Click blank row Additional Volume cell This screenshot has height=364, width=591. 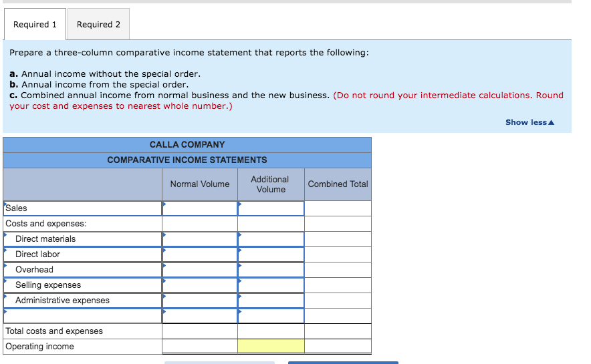click(271, 316)
